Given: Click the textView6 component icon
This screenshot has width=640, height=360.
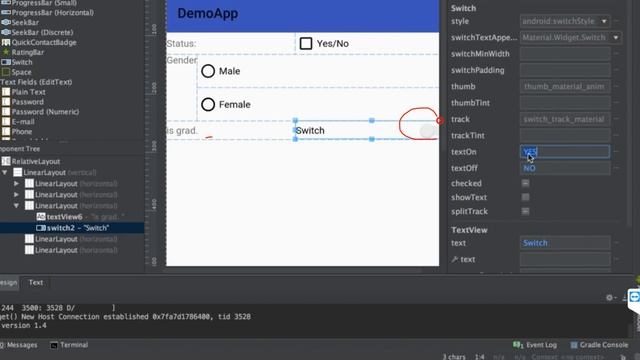Looking at the screenshot, I should coord(41,217).
